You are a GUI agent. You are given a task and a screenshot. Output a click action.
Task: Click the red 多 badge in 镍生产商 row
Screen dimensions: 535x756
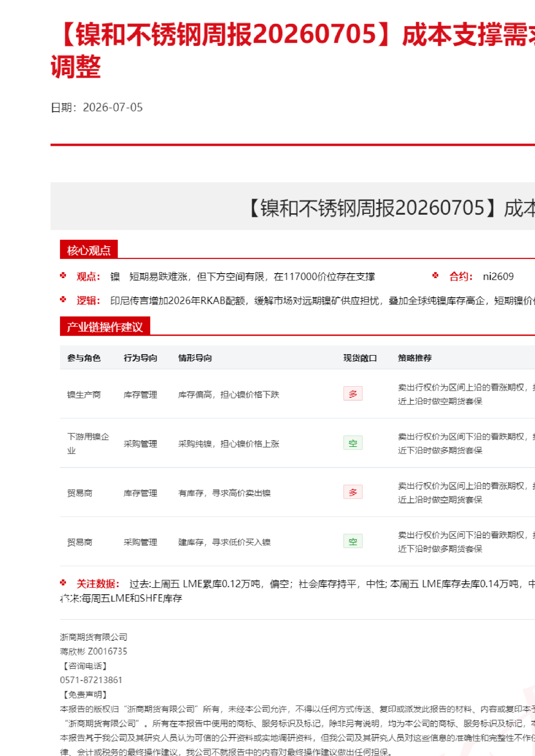coord(353,394)
